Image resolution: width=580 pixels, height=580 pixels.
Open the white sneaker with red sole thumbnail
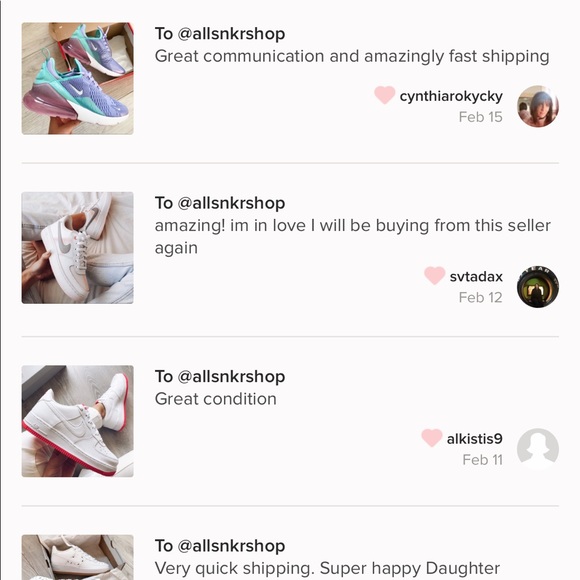(x=78, y=421)
